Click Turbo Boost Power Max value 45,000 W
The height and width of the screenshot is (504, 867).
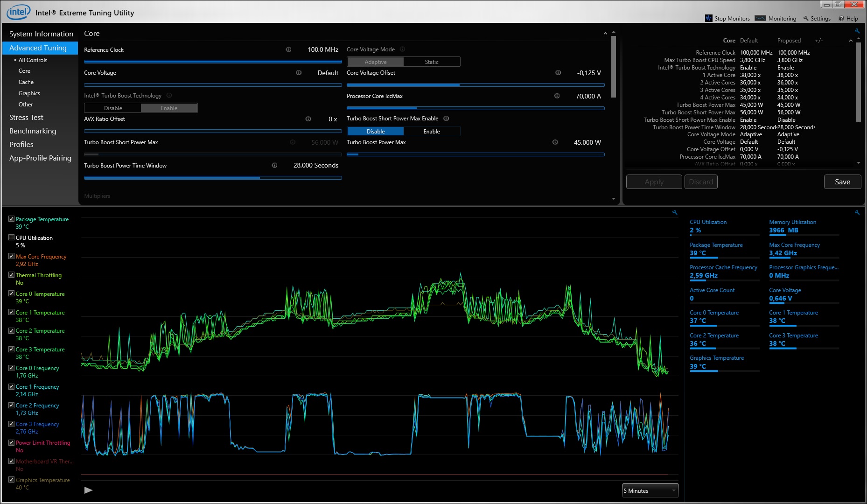[x=587, y=142]
